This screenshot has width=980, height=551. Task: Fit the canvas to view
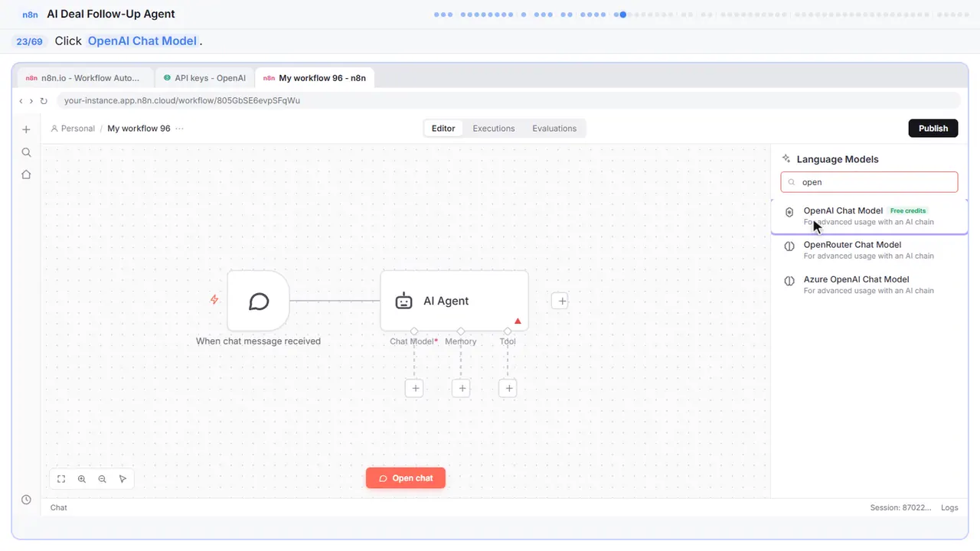click(61, 479)
